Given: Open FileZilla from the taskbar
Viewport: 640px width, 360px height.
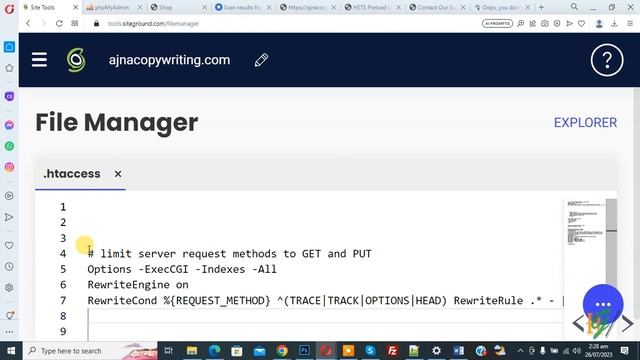Looking at the screenshot, I should click(x=392, y=351).
